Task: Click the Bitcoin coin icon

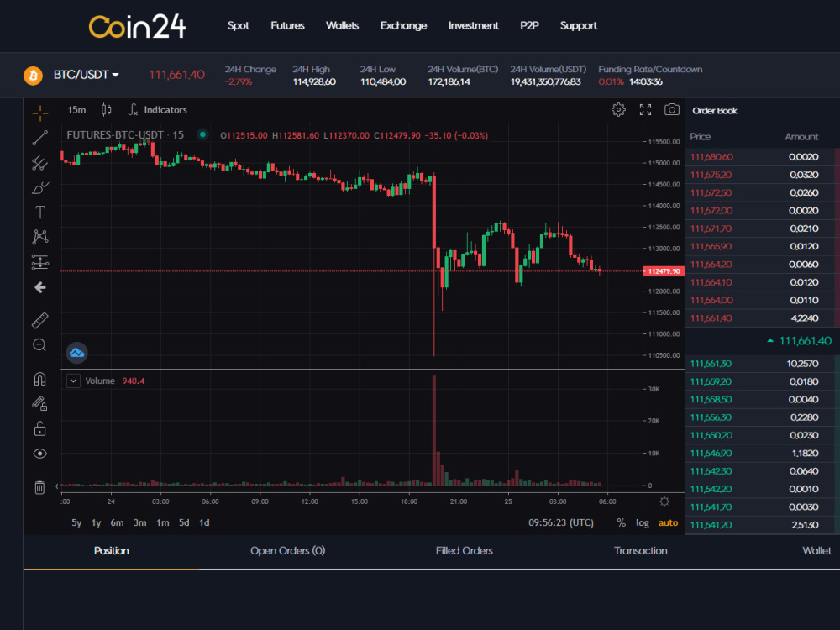Action: coord(34,76)
